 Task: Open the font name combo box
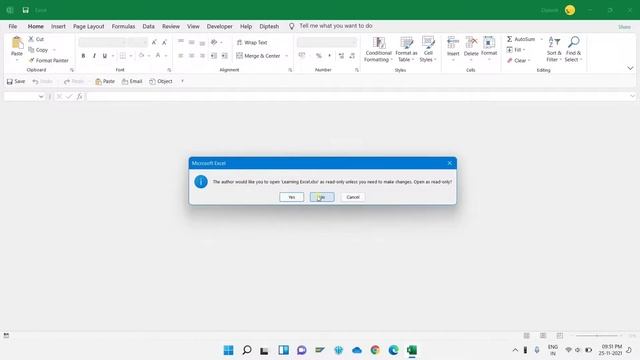[x=102, y=42]
